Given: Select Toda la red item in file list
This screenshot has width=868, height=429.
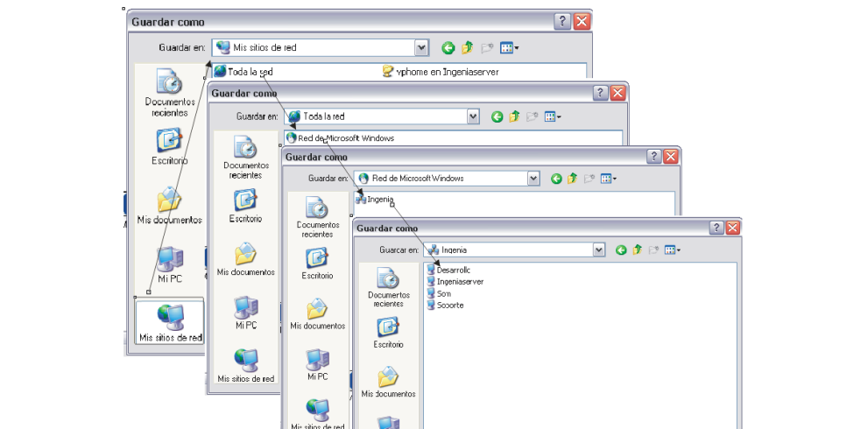Looking at the screenshot, I should (x=243, y=72).
